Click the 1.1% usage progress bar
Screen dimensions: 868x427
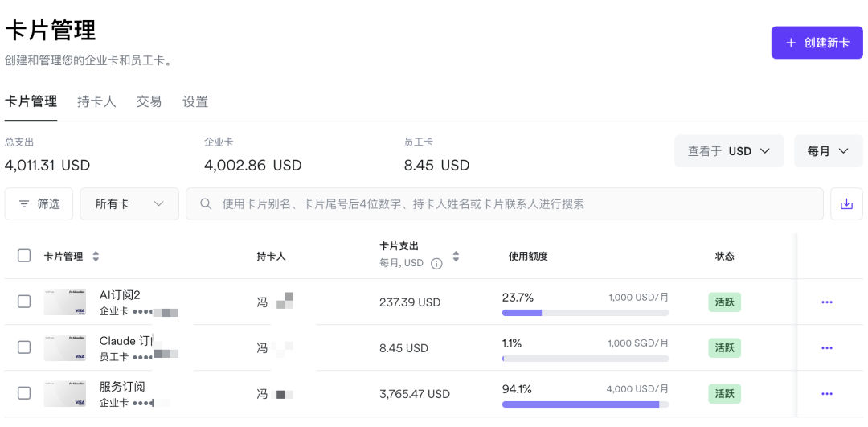pyautogui.click(x=585, y=359)
